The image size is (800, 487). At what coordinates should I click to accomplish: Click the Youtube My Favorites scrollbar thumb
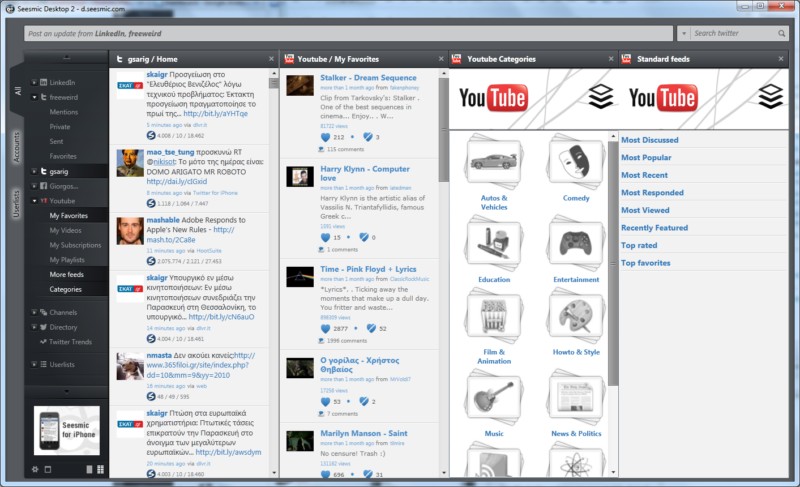(443, 130)
